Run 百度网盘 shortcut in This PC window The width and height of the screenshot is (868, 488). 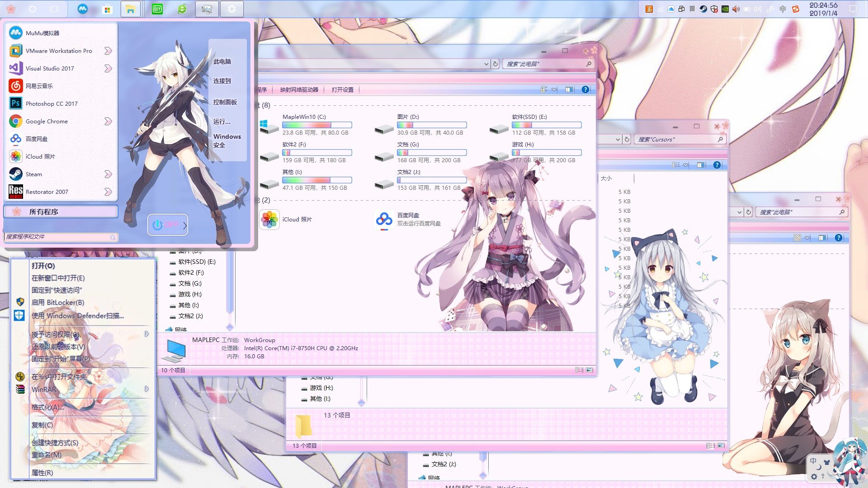(x=408, y=220)
